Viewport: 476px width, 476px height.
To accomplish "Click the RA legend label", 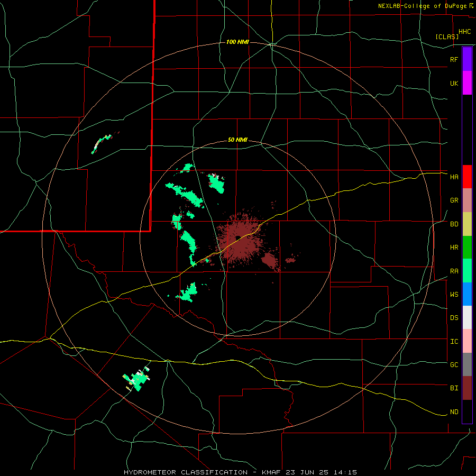I will coord(454,271).
